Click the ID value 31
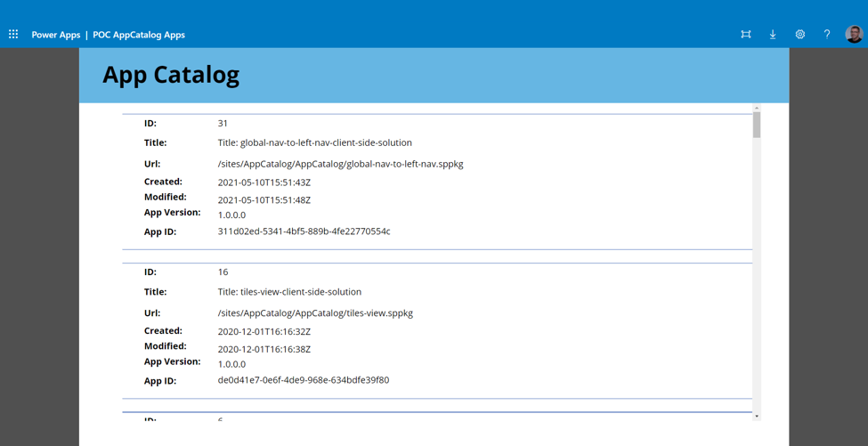The image size is (868, 446). click(x=223, y=124)
